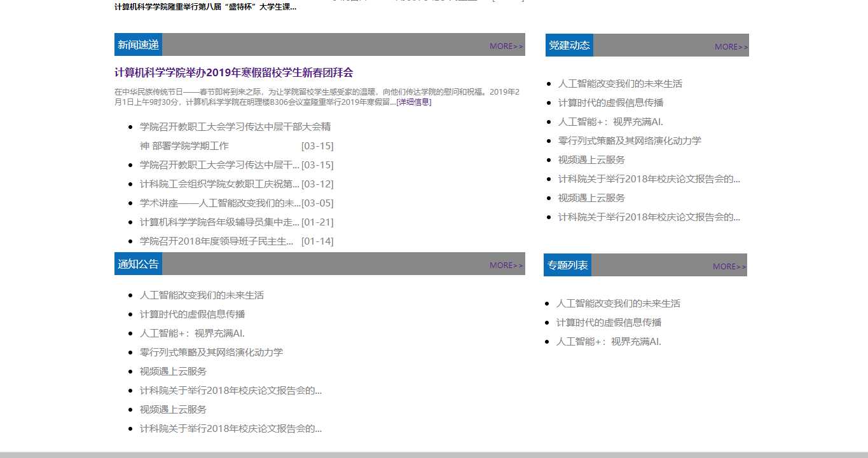Open news about 各年级辅导员集中走访

219,222
